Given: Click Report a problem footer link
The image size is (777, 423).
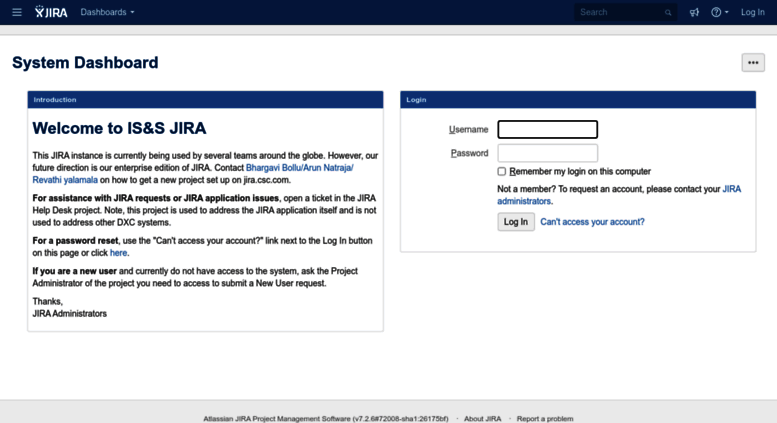Looking at the screenshot, I should coord(545,419).
